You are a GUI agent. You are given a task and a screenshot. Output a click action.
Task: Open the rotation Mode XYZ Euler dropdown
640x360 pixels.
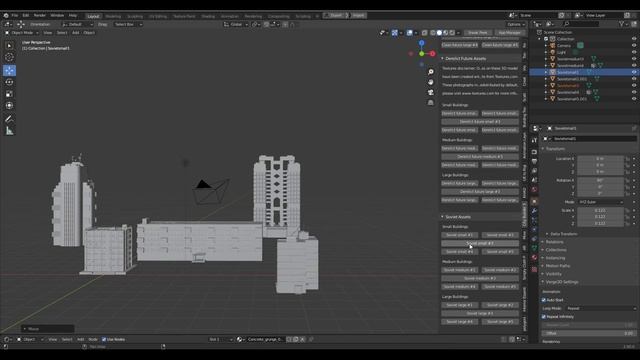(x=600, y=202)
